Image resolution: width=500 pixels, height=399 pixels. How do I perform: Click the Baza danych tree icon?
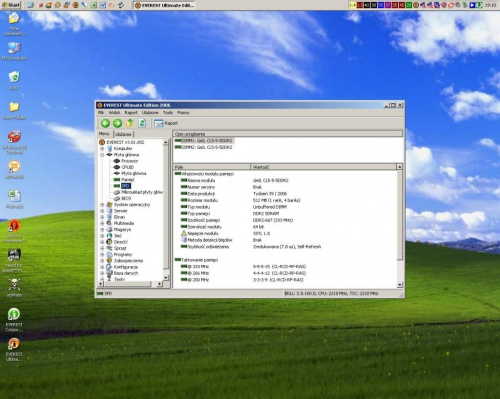109,273
